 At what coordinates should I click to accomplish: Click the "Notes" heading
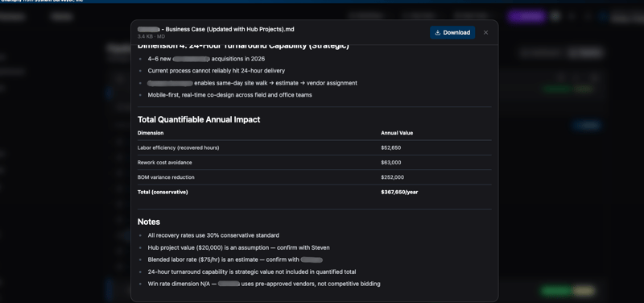click(x=149, y=222)
